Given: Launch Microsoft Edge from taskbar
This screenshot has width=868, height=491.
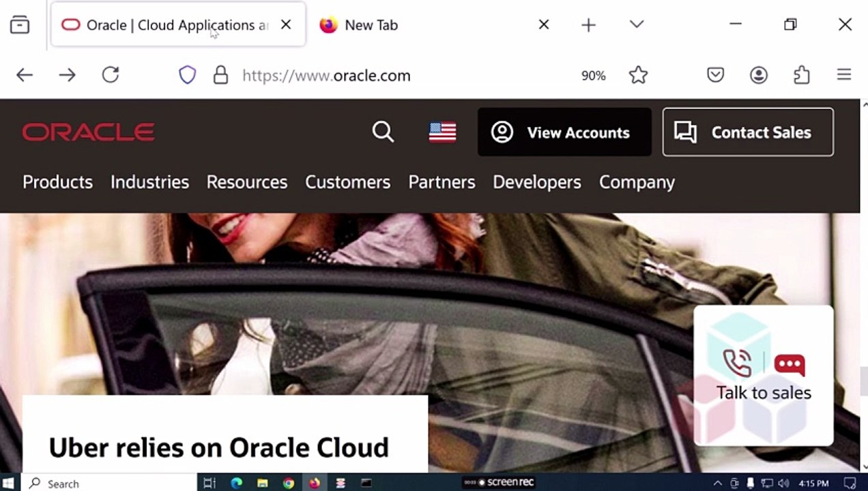Looking at the screenshot, I should [236, 483].
